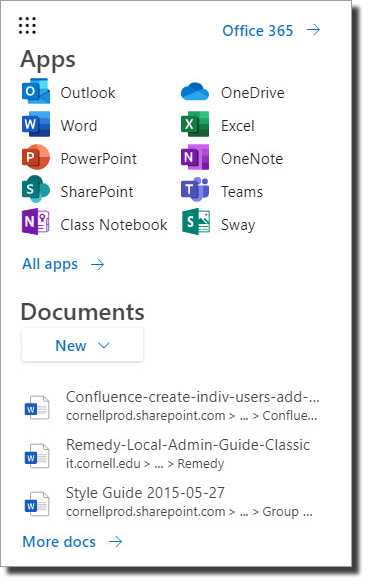Image resolution: width=372 pixels, height=587 pixels.
Task: Click the arrow next to More docs
Action: [x=115, y=541]
